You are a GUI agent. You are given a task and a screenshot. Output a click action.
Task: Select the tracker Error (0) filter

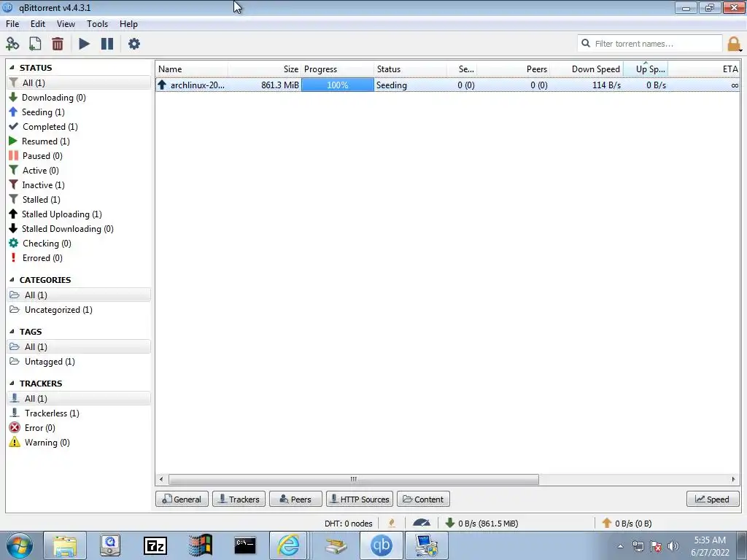tap(39, 428)
